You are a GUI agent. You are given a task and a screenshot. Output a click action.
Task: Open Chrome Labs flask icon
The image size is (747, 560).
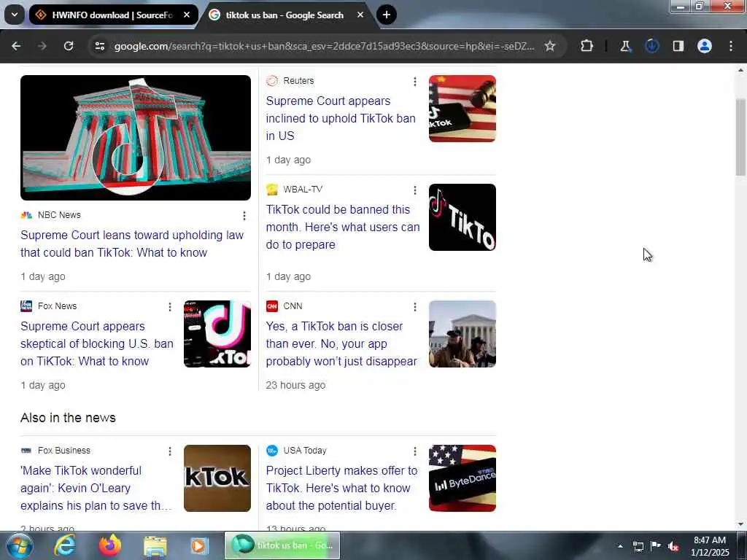pyautogui.click(x=625, y=46)
